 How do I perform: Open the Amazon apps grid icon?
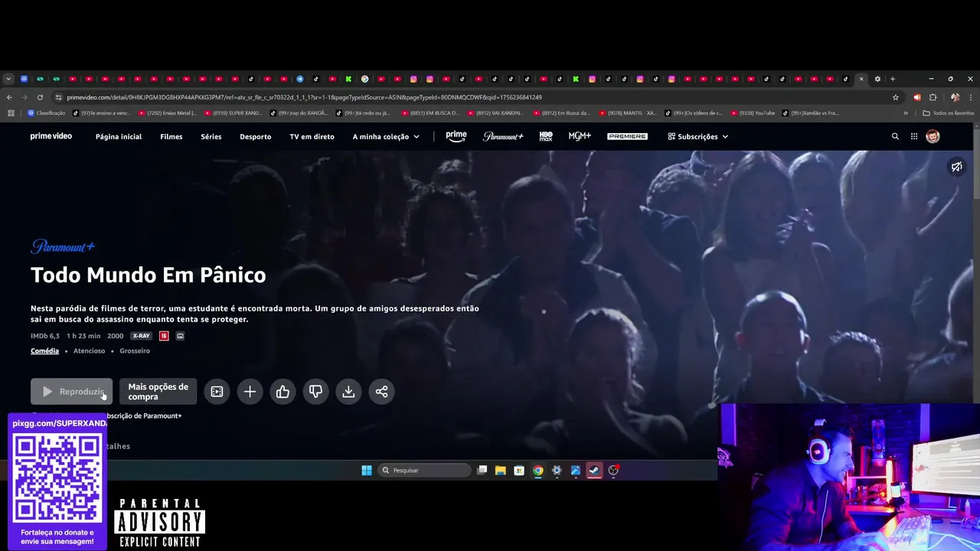[913, 136]
